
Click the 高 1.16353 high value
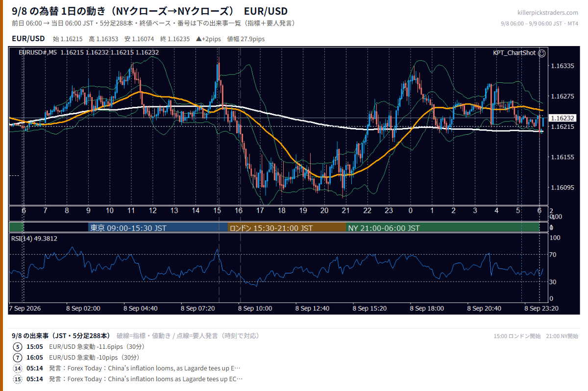click(103, 39)
